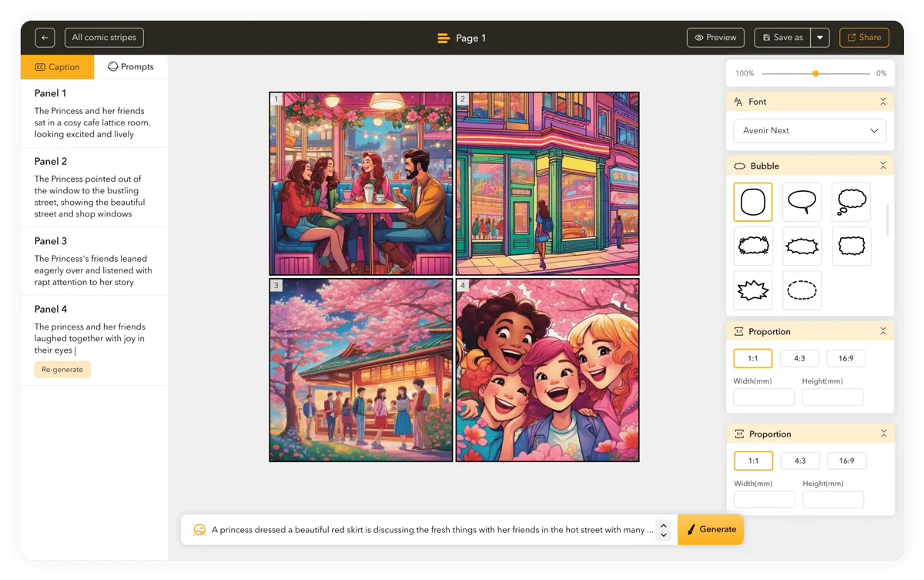
Task: Switch to the Caption tab
Action: click(x=57, y=67)
